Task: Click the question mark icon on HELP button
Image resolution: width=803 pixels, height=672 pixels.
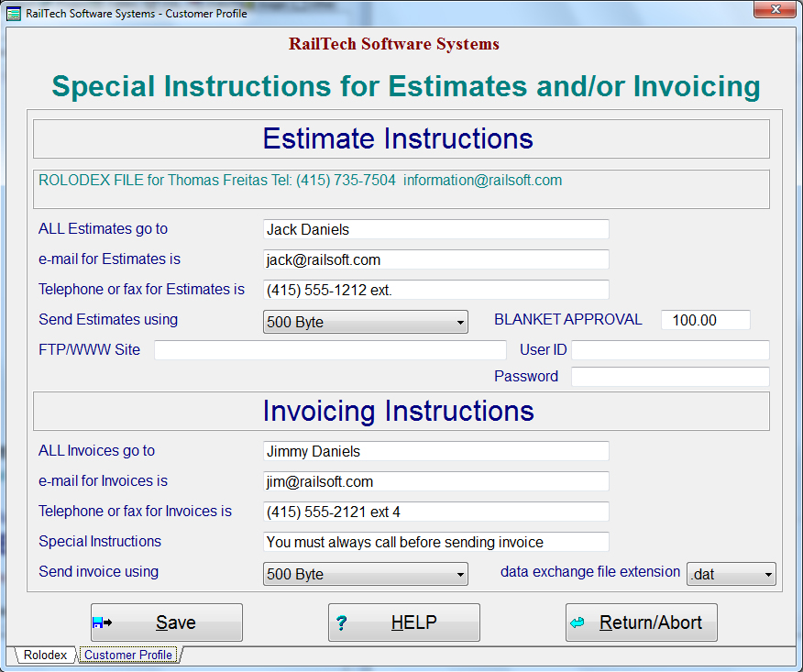Action: 343,622
